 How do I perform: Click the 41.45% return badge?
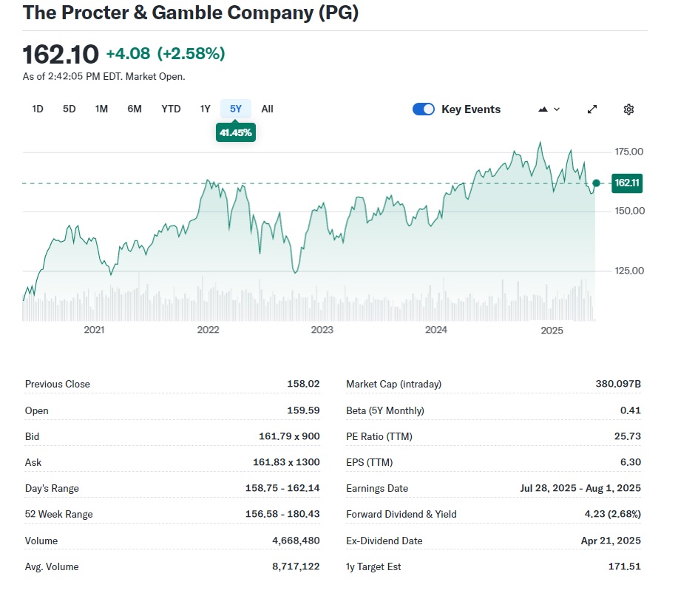coord(236,132)
